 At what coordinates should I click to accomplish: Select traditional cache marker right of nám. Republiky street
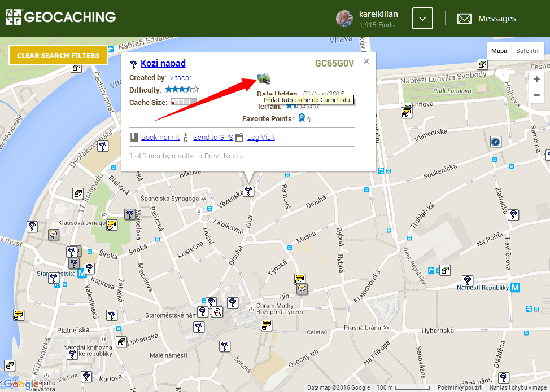pyautogui.click(x=445, y=270)
